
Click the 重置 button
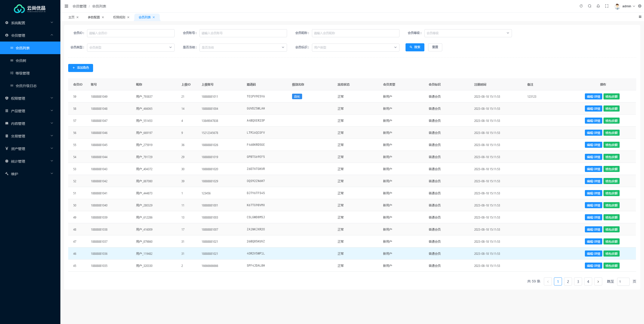point(435,47)
